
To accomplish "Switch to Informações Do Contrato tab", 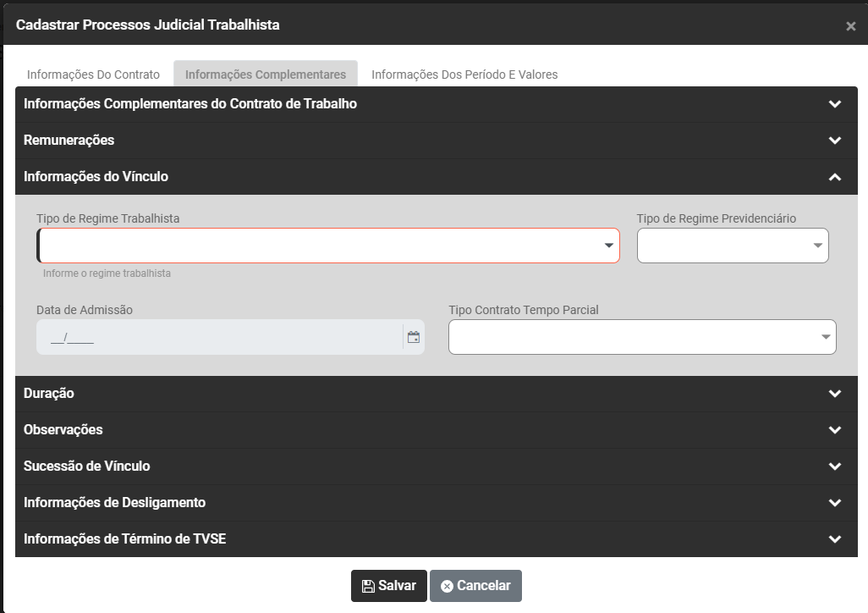I will 93,75.
